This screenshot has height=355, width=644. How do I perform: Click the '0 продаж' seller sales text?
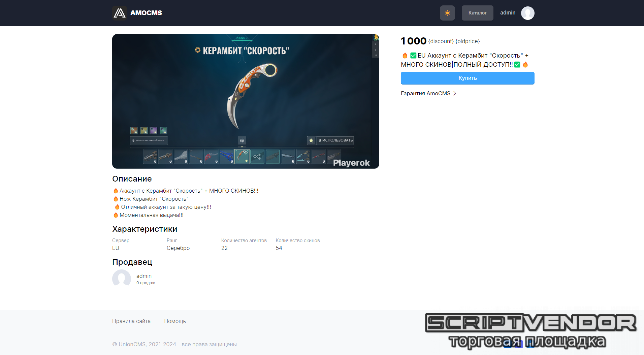146,283
